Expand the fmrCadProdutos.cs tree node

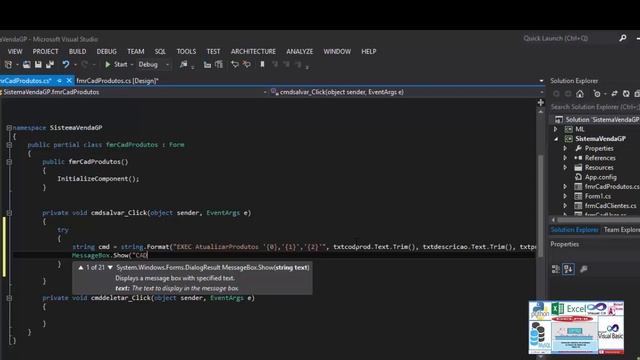click(565, 187)
